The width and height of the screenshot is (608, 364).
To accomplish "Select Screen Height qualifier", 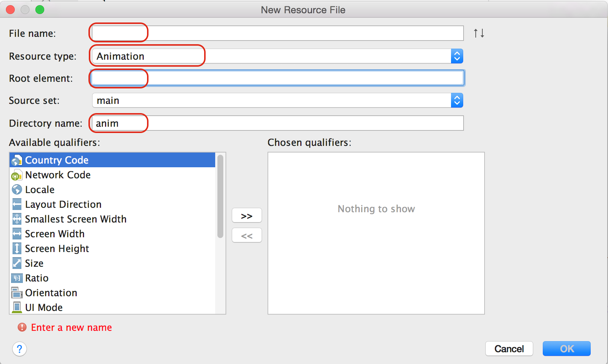I will 112,248.
